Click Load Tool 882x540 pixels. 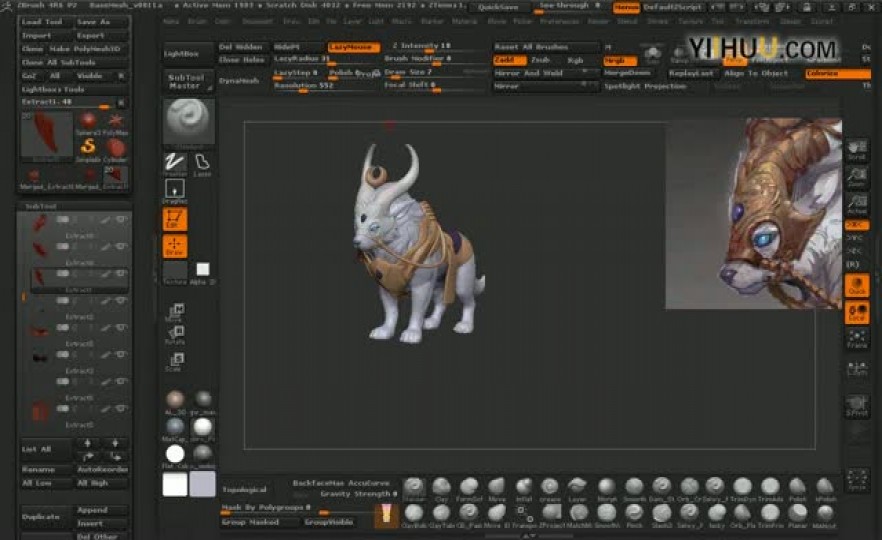46,22
